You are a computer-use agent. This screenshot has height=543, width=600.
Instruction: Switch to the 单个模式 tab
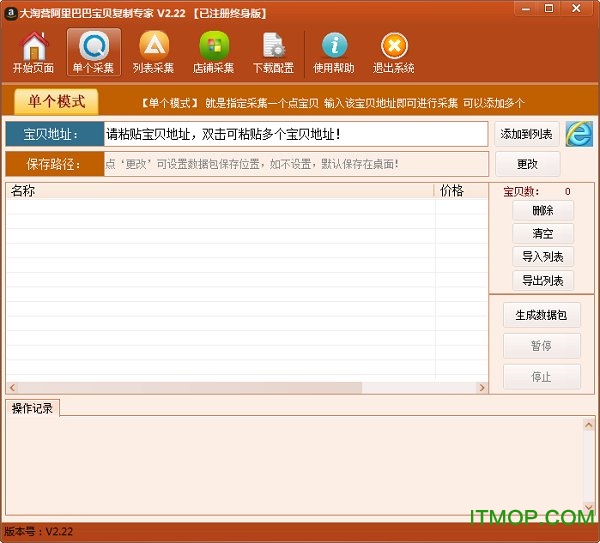click(x=56, y=102)
